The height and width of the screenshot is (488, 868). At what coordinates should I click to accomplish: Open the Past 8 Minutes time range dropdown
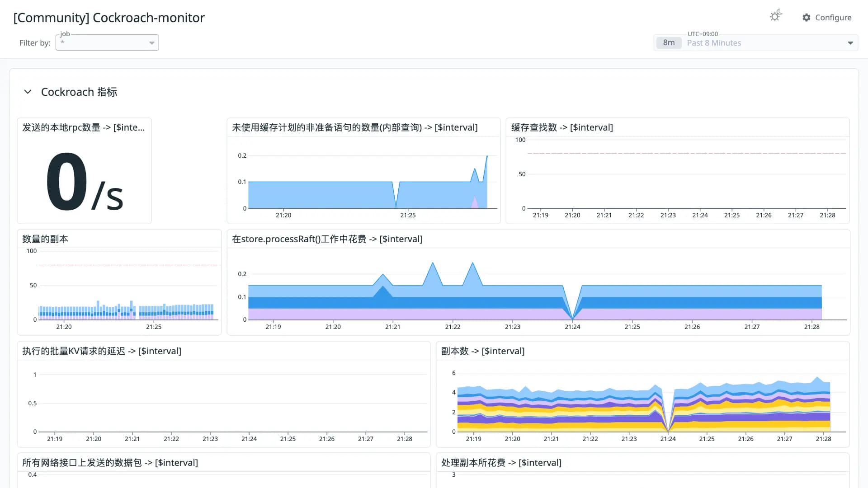pyautogui.click(x=755, y=43)
